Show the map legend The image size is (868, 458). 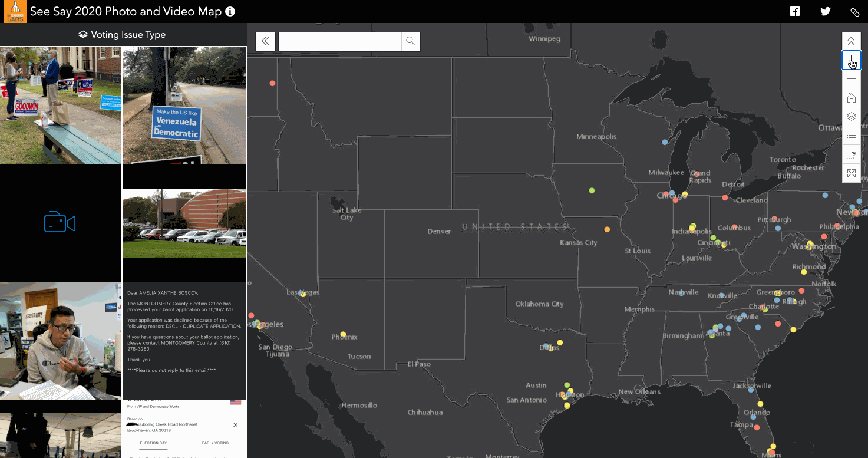(x=852, y=136)
